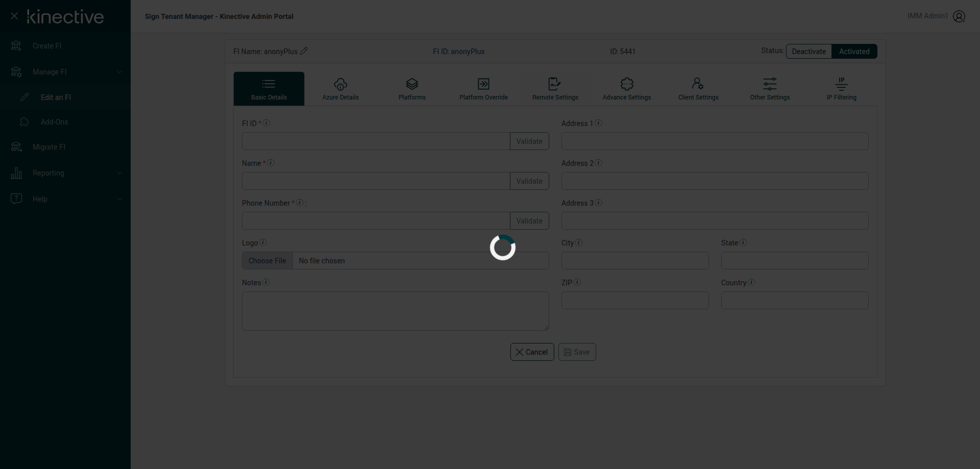Click the Add-Ons puzzle icon

pos(24,122)
